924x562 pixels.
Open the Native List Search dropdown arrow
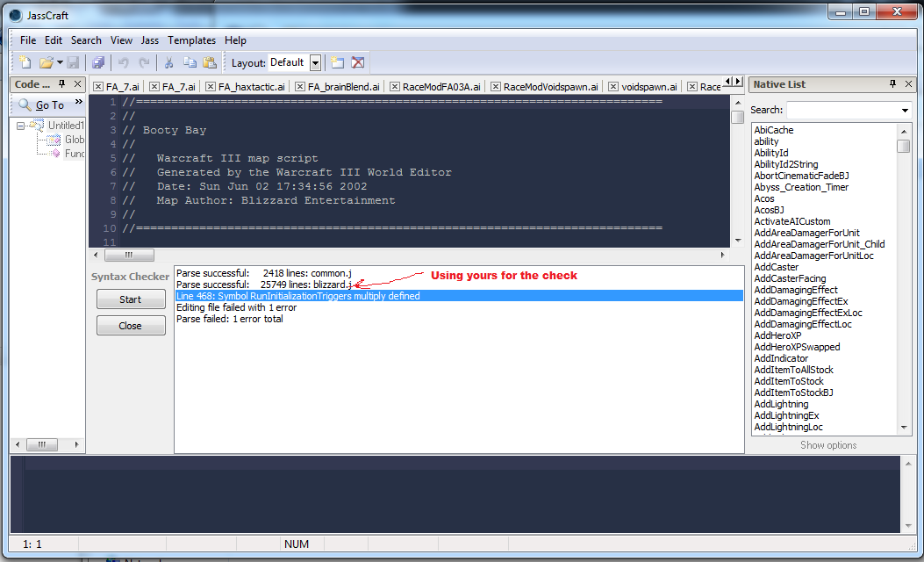(906, 111)
